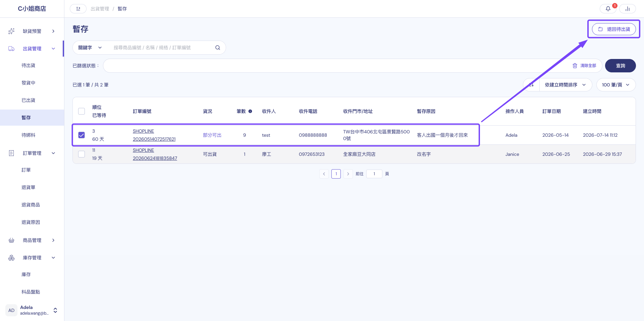Screen dimensions: 644x321
Task: Click the 查詢 button
Action: click(620, 66)
